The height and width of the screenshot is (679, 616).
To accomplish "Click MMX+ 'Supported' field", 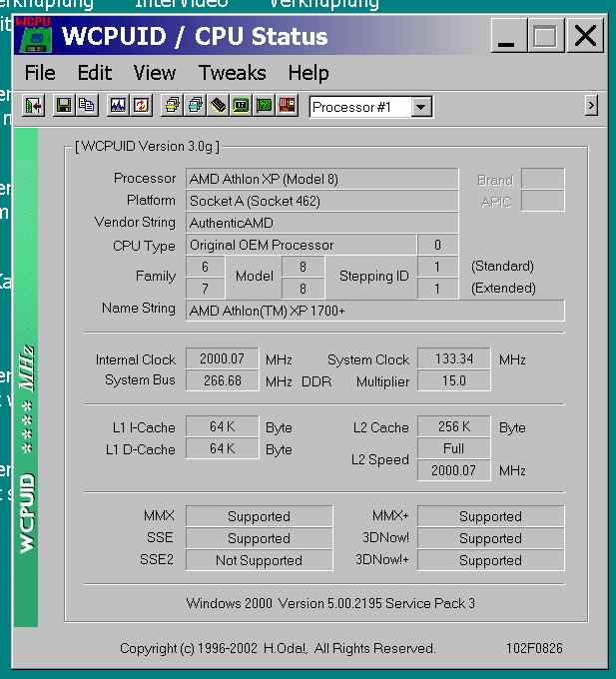I will pyautogui.click(x=490, y=516).
